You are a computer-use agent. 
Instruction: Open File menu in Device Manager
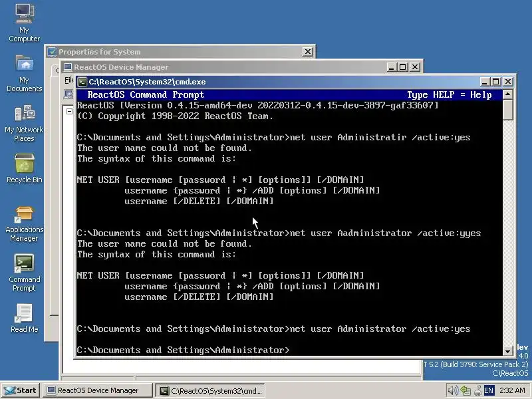(x=69, y=80)
